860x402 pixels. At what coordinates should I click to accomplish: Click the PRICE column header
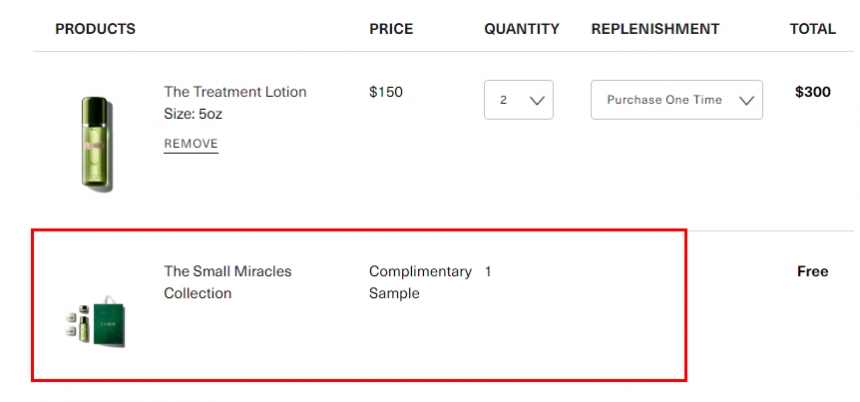(x=391, y=29)
